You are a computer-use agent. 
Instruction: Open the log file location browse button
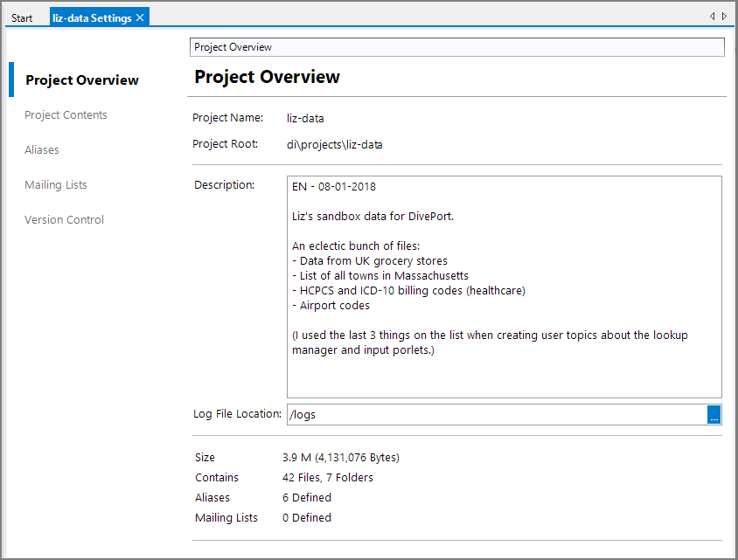coord(714,414)
